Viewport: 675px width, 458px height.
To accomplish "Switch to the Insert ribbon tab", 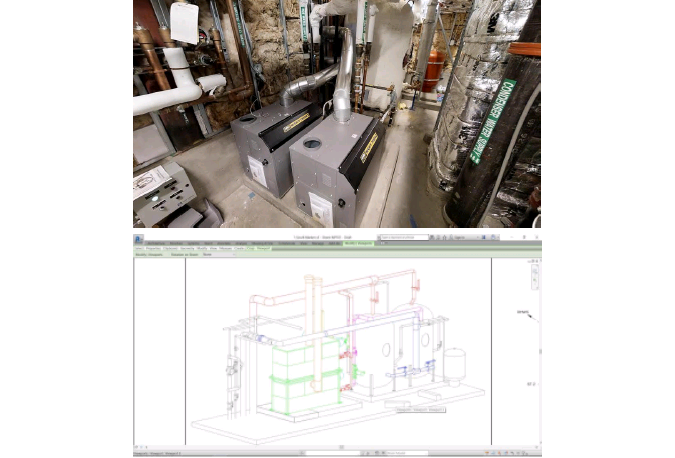I will [x=208, y=243].
